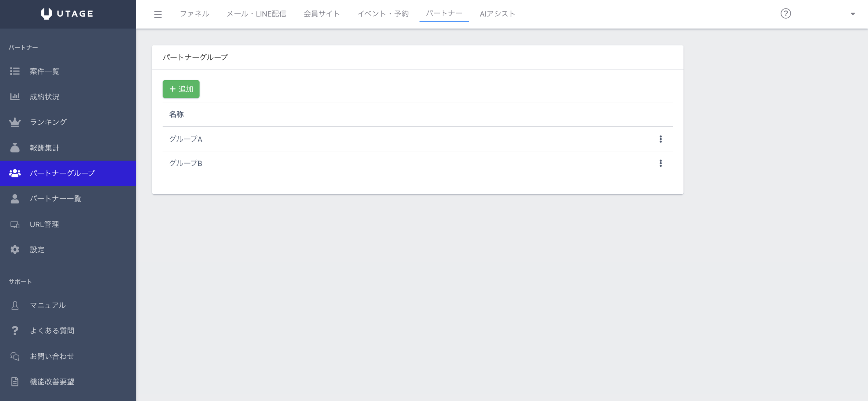The image size is (868, 401).
Task: Open 機能改善要望 document icon
Action: coord(15,382)
